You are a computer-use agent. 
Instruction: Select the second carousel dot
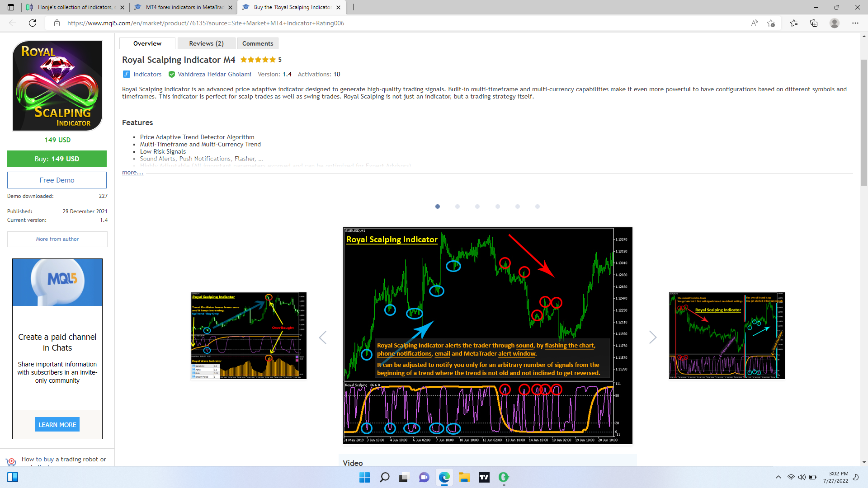point(458,206)
